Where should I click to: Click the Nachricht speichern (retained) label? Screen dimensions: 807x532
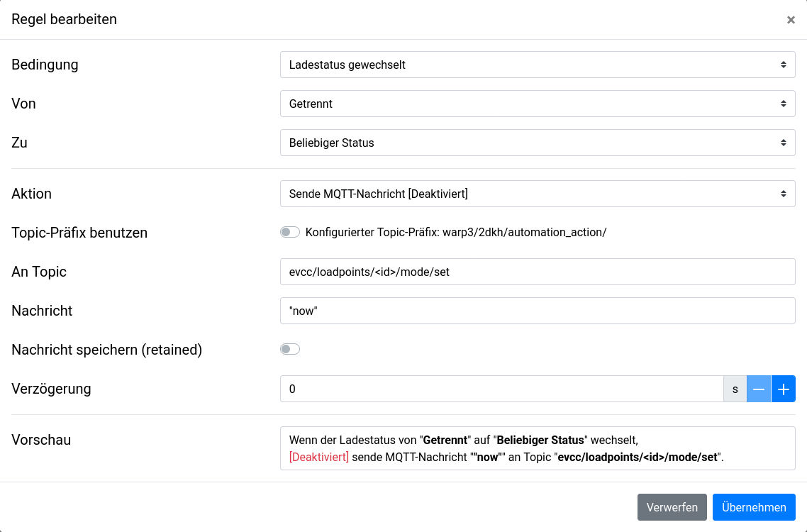click(x=107, y=350)
